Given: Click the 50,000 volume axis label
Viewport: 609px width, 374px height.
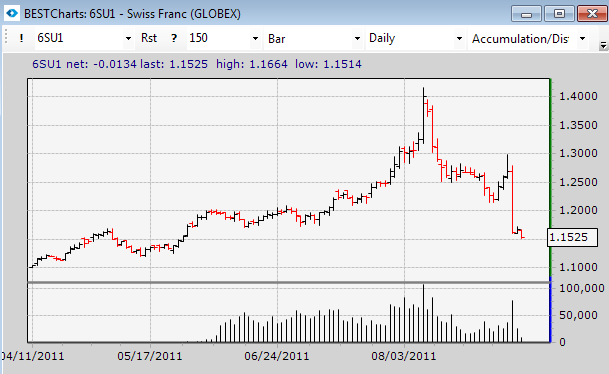Looking at the screenshot, I should coord(578,315).
